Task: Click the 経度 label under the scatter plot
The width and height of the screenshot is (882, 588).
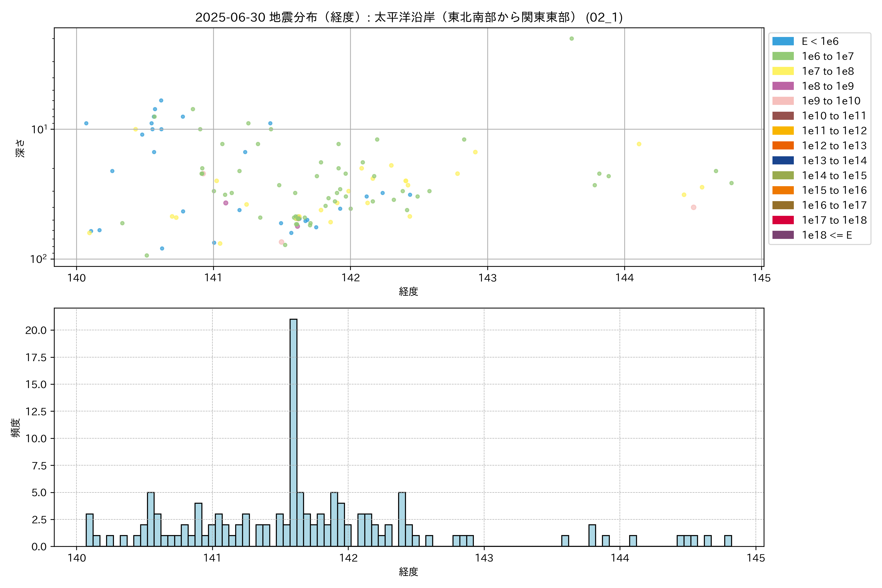Action: [x=408, y=291]
